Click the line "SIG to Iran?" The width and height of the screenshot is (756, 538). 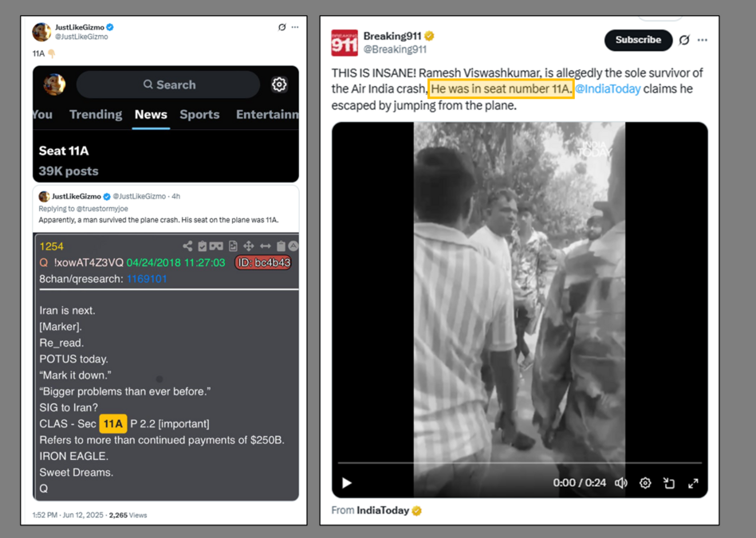69,407
